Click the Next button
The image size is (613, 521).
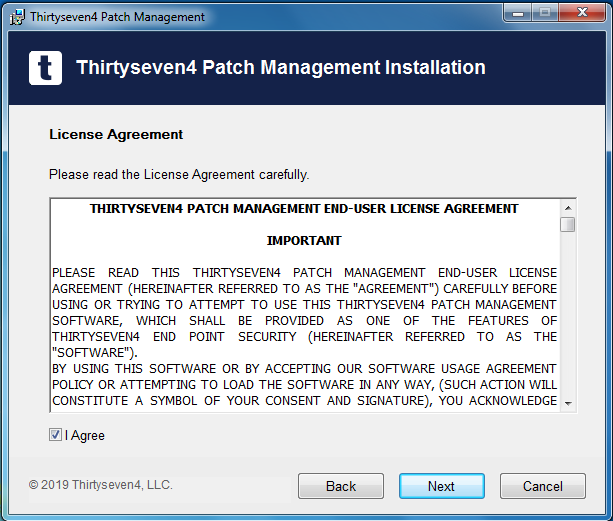(x=442, y=486)
